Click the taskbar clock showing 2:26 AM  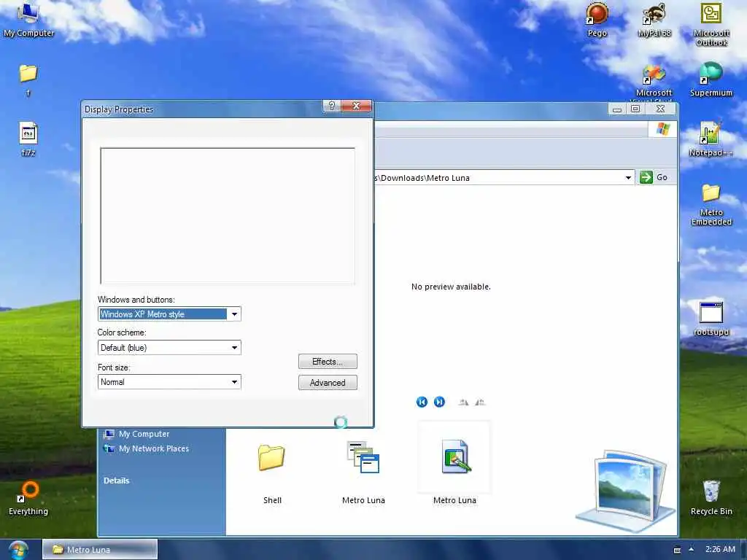pyautogui.click(x=720, y=549)
